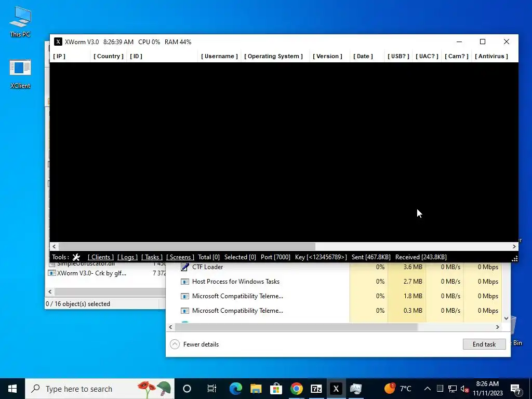Switch to XWorm taskbar icon
Screen dimensions: 532x399
pos(336,389)
